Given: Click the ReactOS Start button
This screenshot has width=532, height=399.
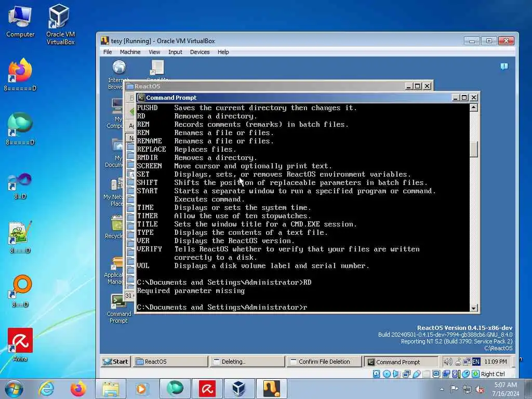Looking at the screenshot, I should tap(116, 362).
